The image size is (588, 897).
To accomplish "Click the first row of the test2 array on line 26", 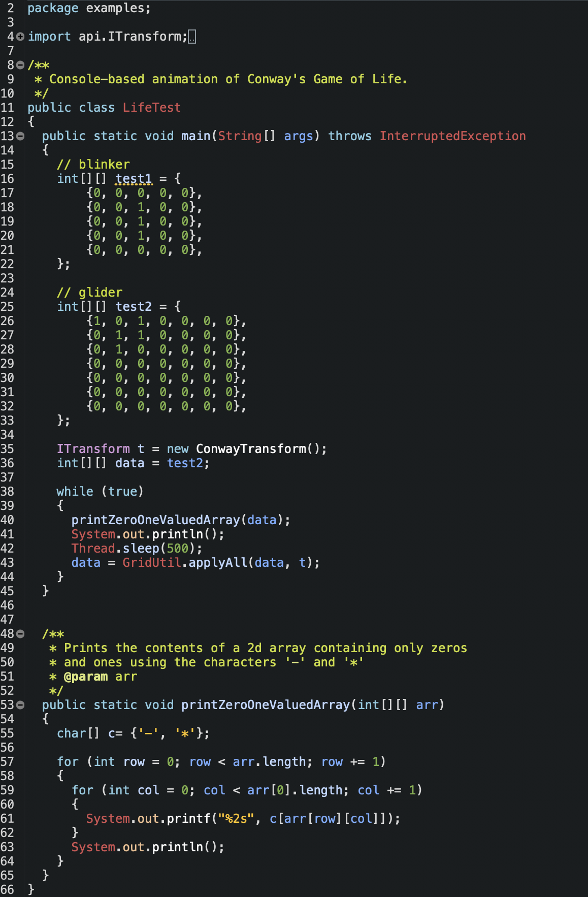I will pos(167,321).
